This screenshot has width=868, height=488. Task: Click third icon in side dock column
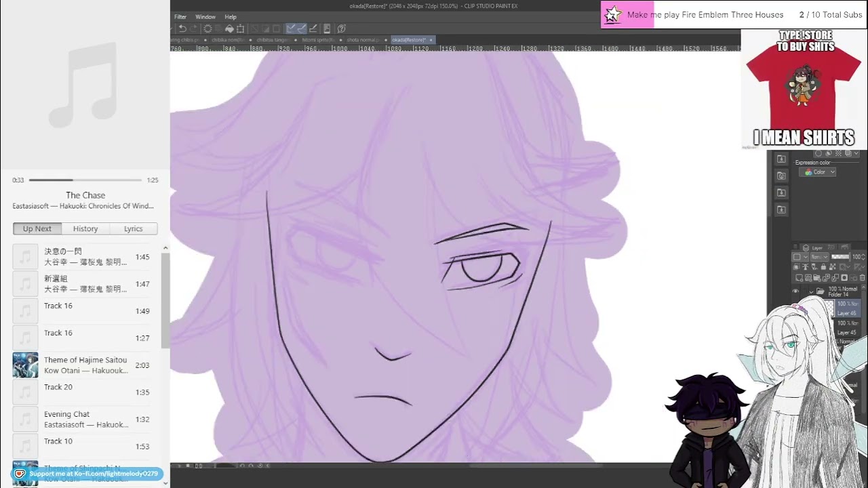click(781, 192)
